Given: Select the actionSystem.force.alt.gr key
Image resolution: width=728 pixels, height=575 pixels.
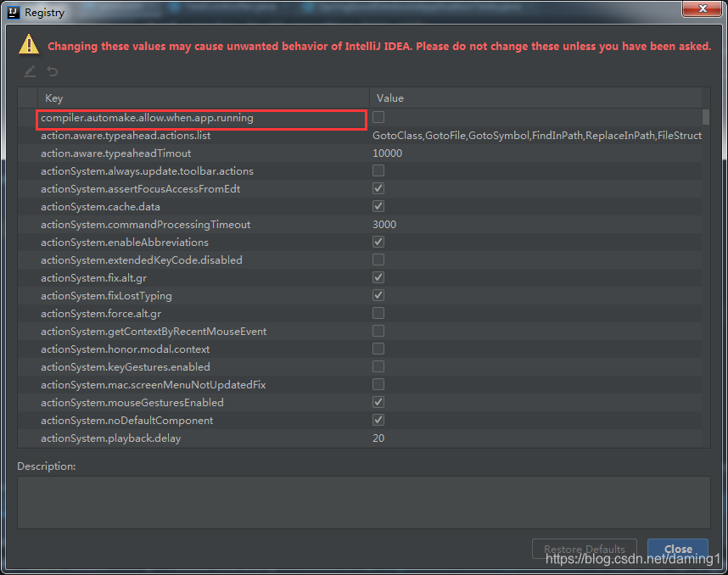Looking at the screenshot, I should 101,314.
